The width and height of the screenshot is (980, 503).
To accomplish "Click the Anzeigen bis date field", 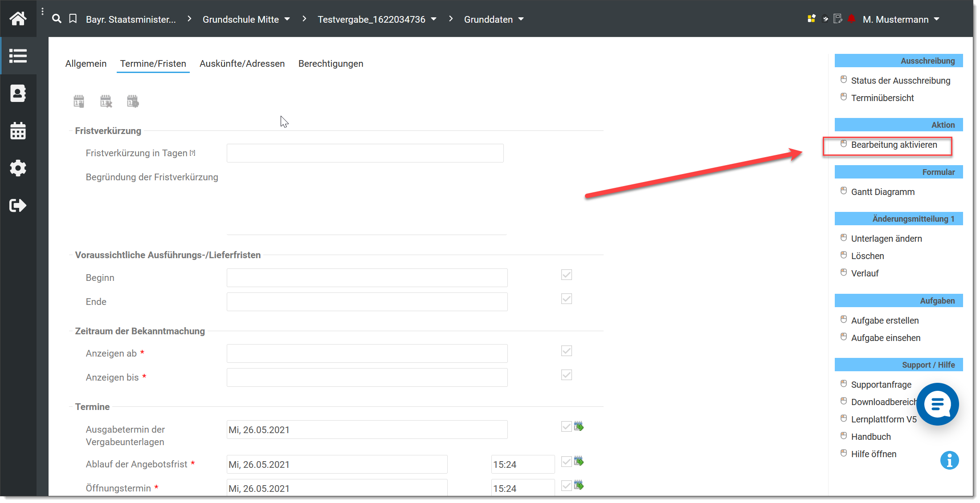I will pyautogui.click(x=367, y=377).
